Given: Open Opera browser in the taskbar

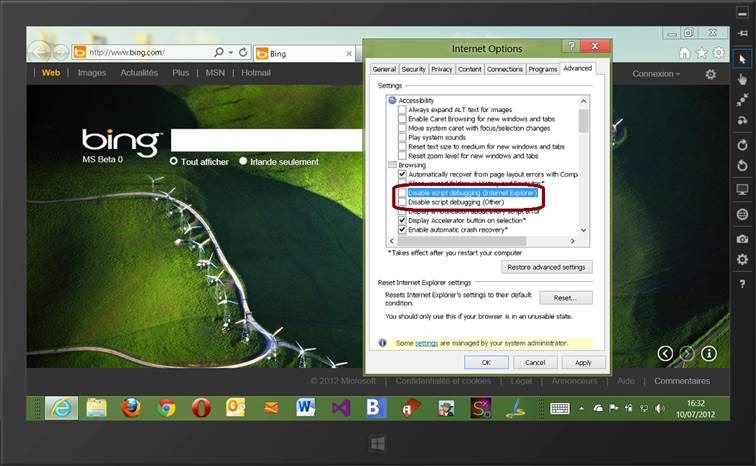Looking at the screenshot, I should [201, 407].
